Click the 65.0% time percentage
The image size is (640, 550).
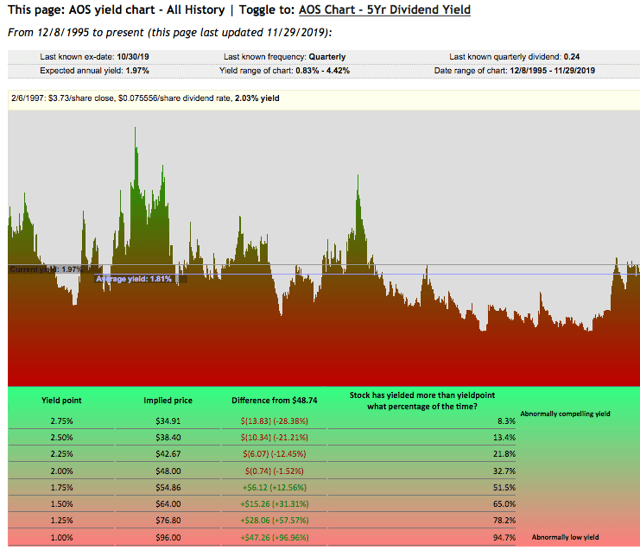[504, 504]
